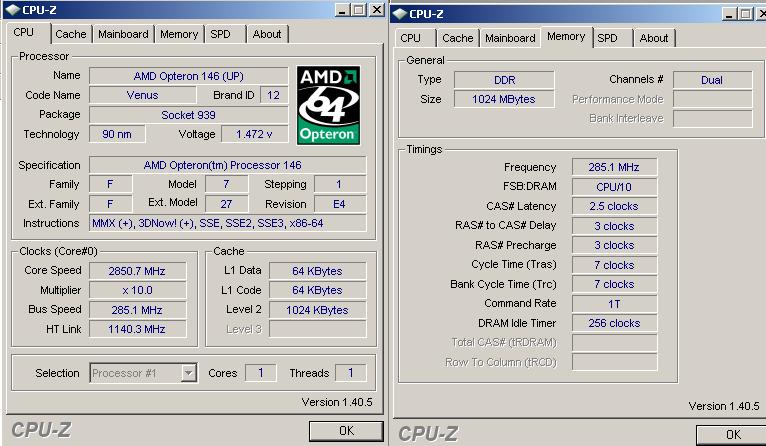Click the HT Link value '1140.3 MHz'
766x446 pixels.
[137, 329]
